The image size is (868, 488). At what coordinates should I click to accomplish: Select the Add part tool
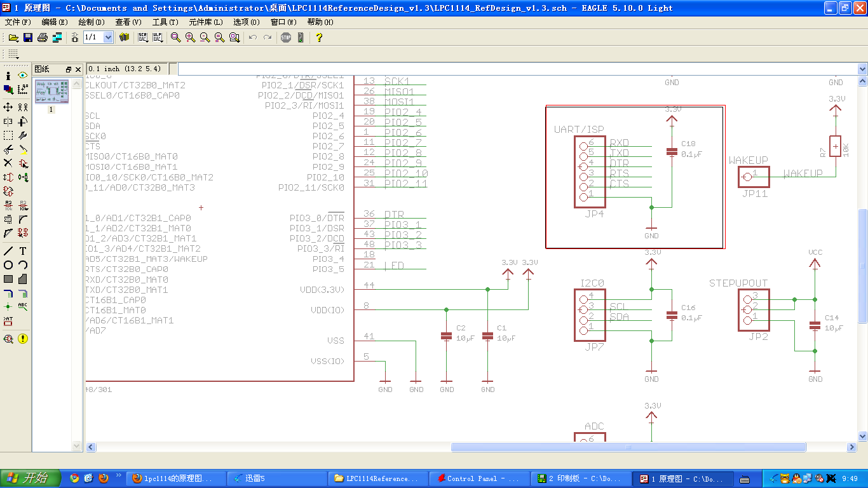(x=23, y=163)
